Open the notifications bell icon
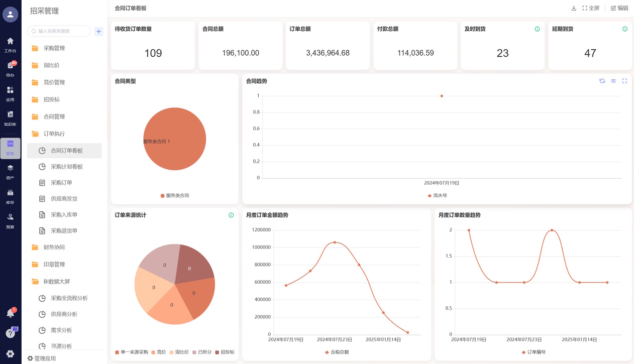This screenshot has height=364, width=634. click(x=10, y=313)
